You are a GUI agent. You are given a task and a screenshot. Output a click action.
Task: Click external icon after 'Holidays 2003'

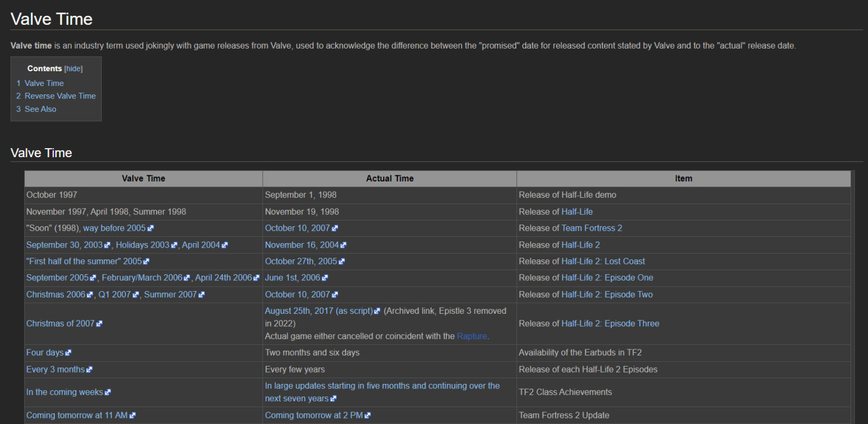[x=174, y=245]
